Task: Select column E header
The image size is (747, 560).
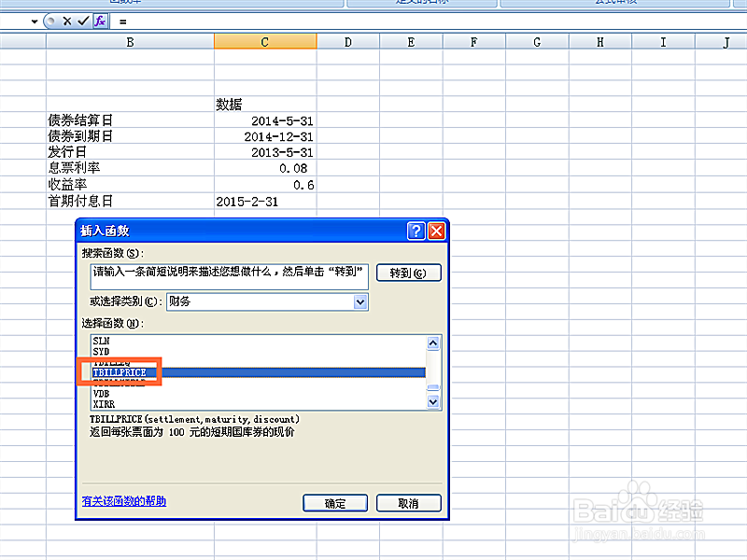Action: [x=411, y=42]
